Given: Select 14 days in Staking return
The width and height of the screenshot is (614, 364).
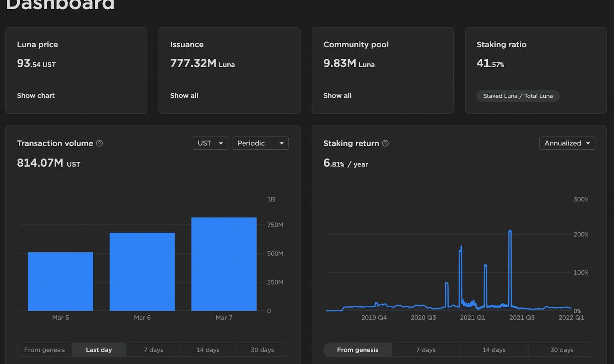Looking at the screenshot, I should coord(494,350).
